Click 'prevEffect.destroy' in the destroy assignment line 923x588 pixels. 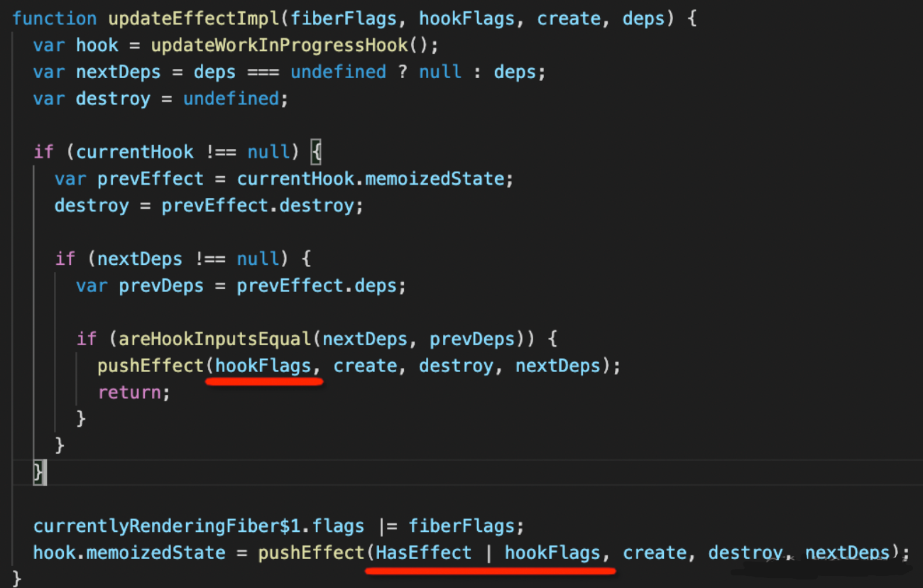258,206
